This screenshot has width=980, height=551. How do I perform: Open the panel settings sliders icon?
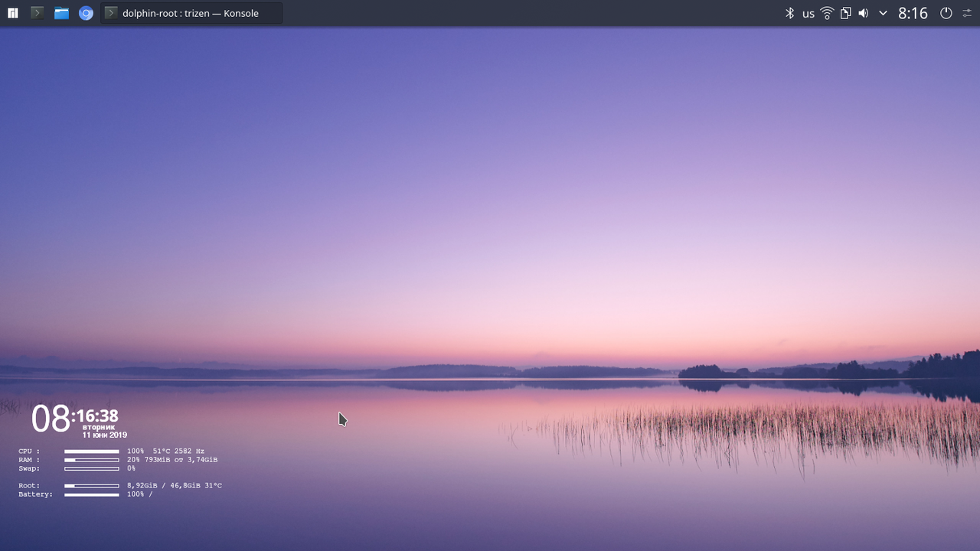967,13
